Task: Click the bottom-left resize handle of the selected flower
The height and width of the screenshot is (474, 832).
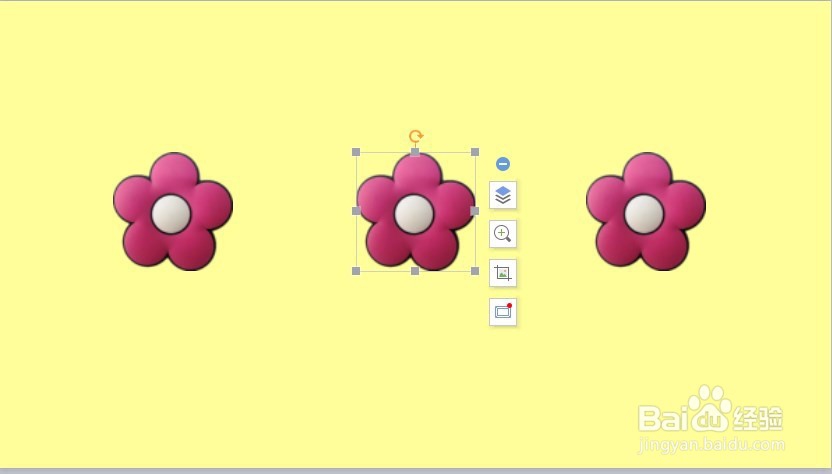Action: [x=356, y=271]
